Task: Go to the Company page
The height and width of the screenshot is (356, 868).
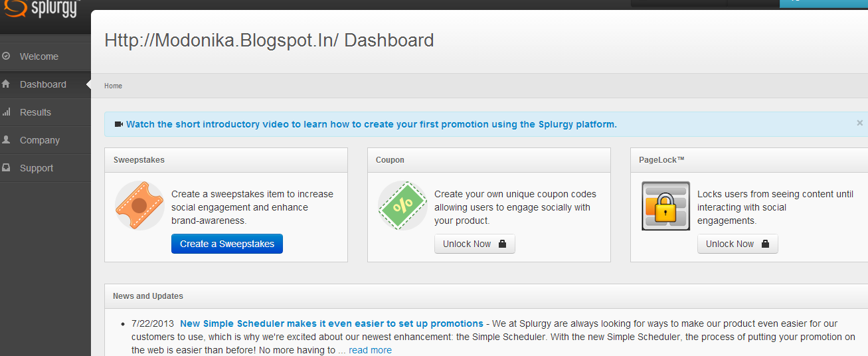Action: 45,140
